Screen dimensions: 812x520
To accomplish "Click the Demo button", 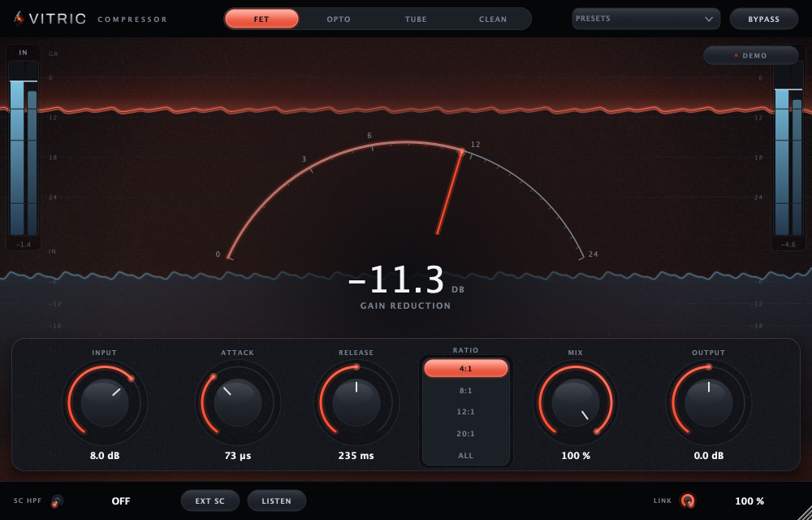I will coord(751,55).
